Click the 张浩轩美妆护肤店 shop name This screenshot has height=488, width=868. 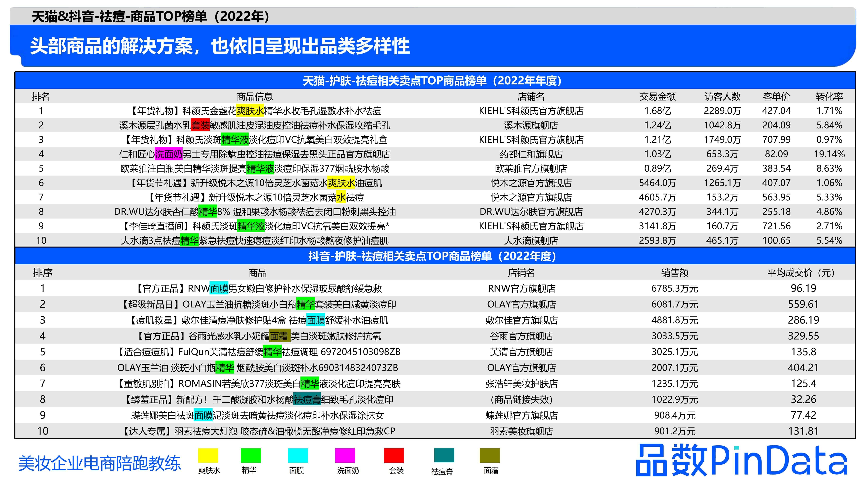[522, 384]
